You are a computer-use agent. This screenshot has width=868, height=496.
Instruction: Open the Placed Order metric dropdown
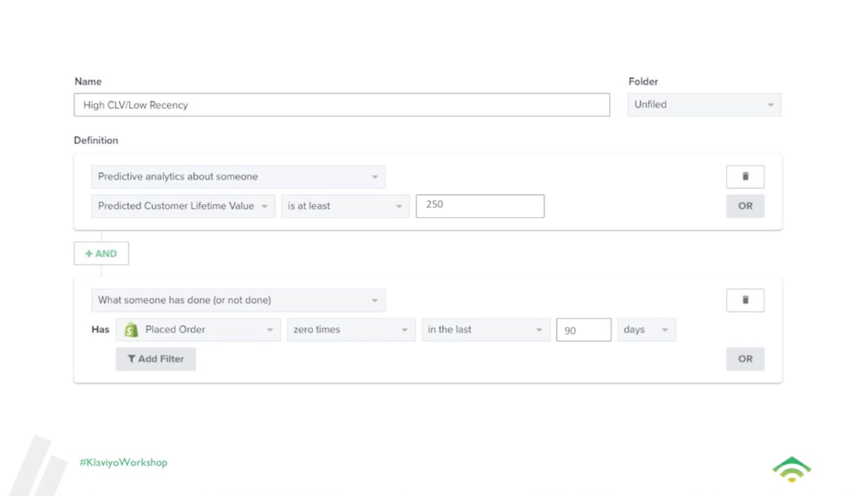[x=198, y=330]
